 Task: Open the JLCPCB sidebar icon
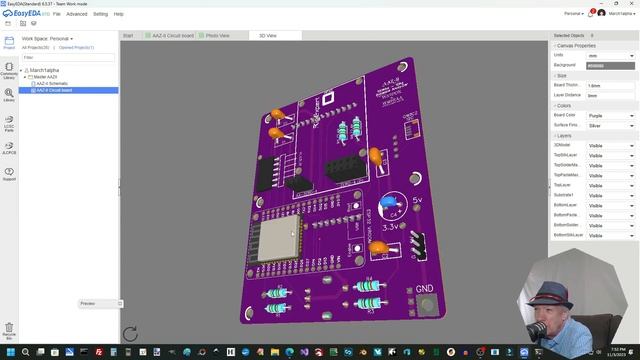[9, 148]
